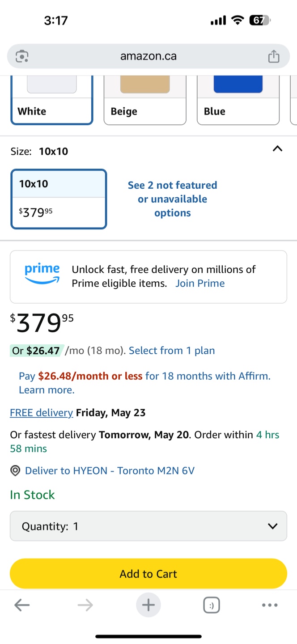Tap the amazon.ca address bar

pos(148,56)
